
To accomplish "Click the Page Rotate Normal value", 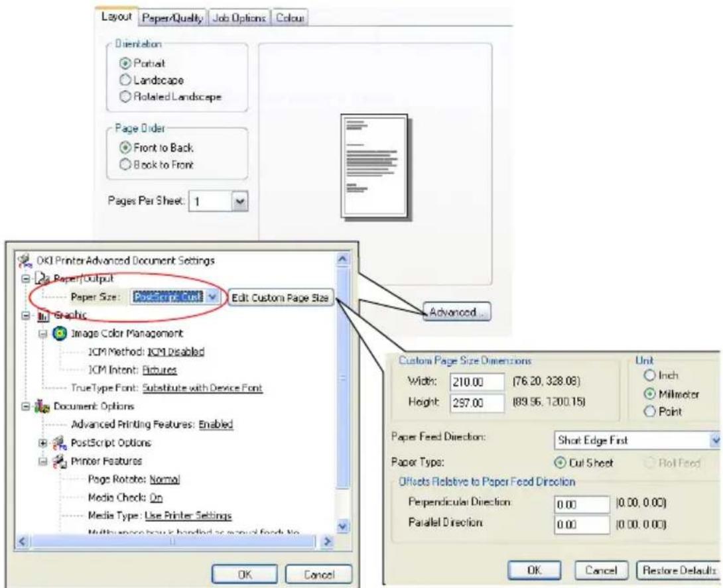I will pyautogui.click(x=164, y=480).
